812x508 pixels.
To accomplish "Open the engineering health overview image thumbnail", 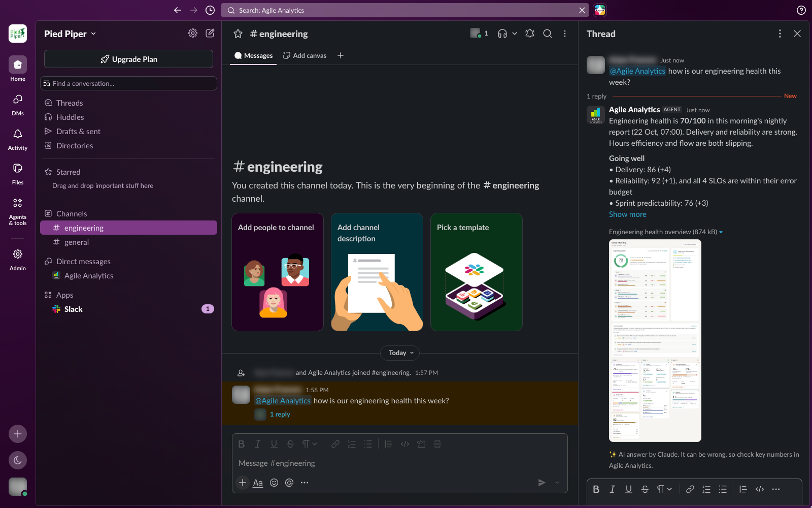I will [x=655, y=340].
